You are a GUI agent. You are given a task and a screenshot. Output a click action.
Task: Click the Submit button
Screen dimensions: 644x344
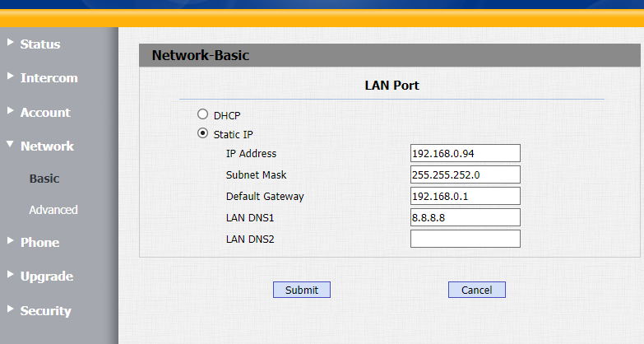[x=302, y=290]
